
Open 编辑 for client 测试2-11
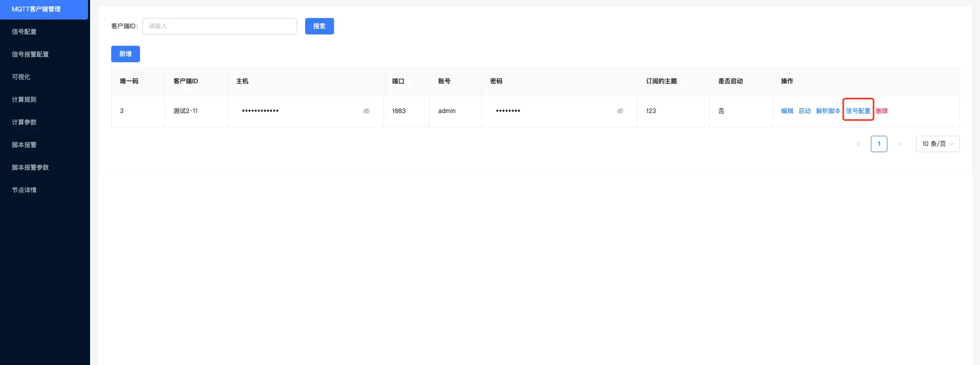coord(787,111)
